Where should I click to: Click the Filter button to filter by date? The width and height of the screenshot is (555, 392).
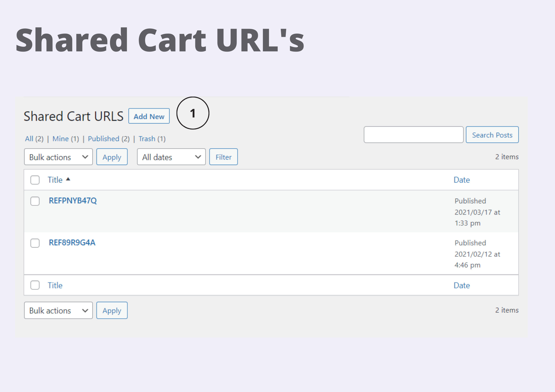tap(223, 157)
